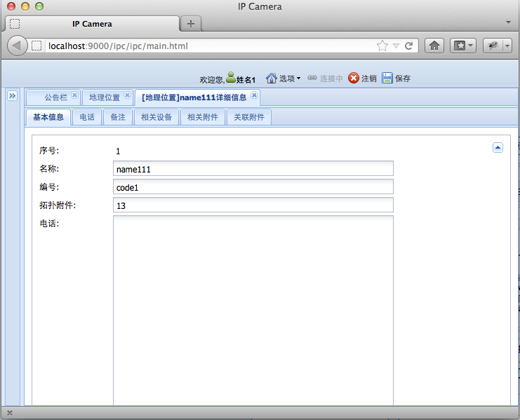Click the new tab plus button

click(191, 24)
